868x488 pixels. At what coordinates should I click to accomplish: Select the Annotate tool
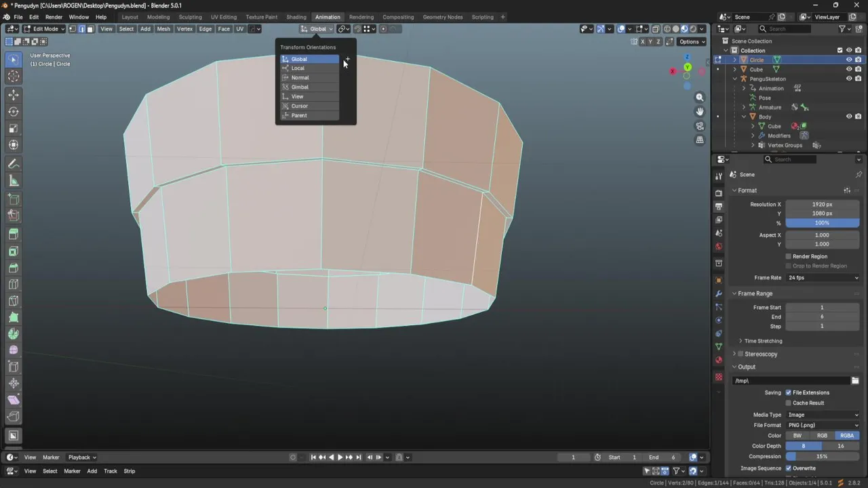(x=13, y=164)
